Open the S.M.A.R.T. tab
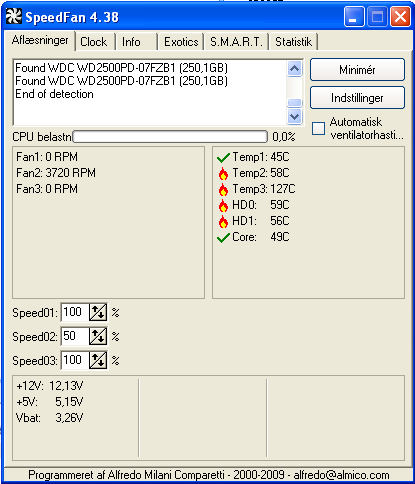415x484 pixels. pyautogui.click(x=236, y=42)
